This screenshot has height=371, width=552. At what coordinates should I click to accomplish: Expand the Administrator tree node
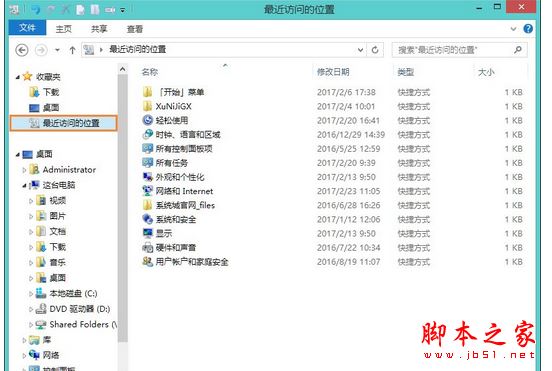(x=24, y=170)
